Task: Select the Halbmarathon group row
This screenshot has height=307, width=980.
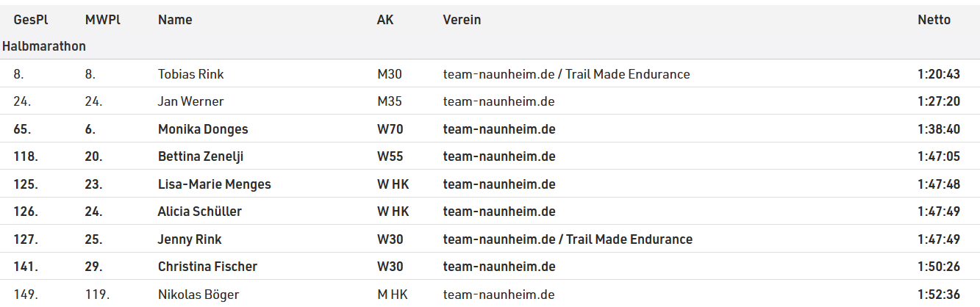Action: pos(44,46)
